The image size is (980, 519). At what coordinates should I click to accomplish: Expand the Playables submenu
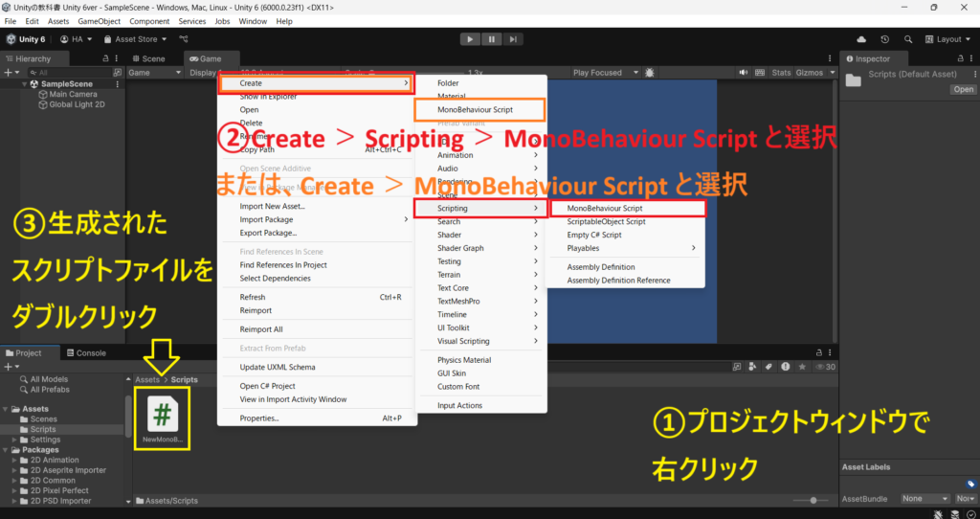626,248
